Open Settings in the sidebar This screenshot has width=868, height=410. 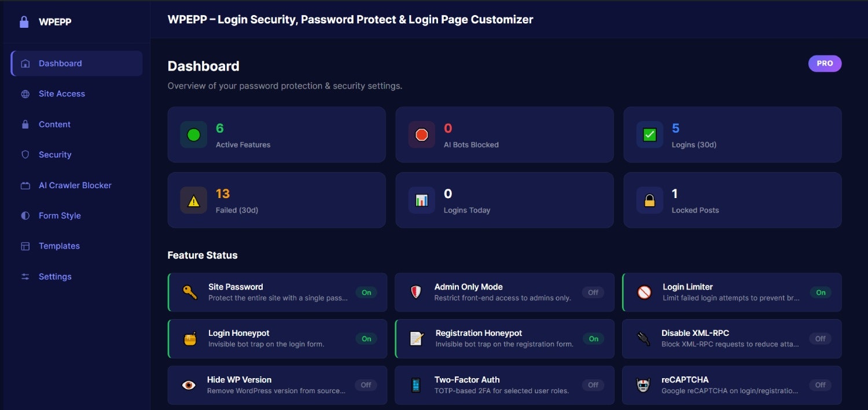click(x=55, y=277)
